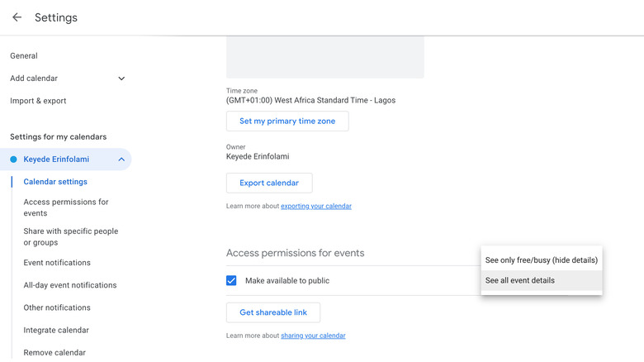Select Calendar settings in sidebar
This screenshot has height=362, width=644.
tap(55, 182)
